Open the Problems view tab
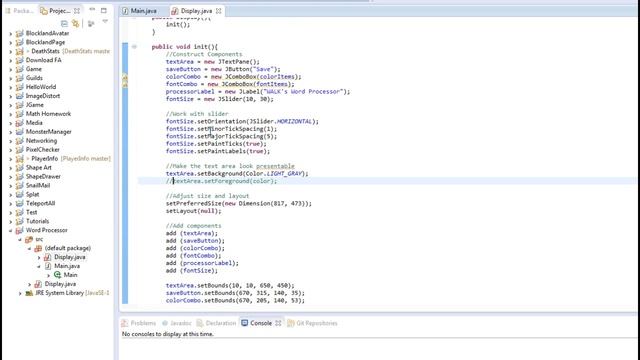The image size is (640, 360). tap(139, 323)
